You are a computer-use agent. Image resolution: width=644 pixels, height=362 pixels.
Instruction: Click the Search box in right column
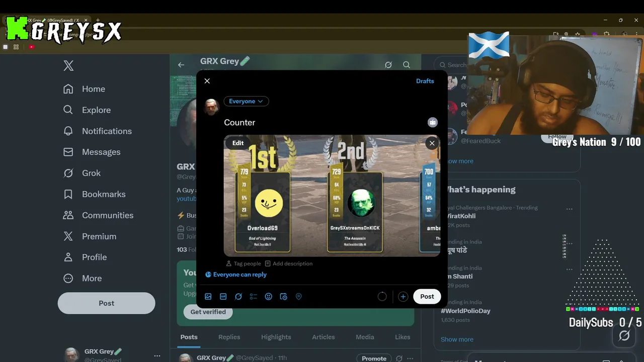450,65
